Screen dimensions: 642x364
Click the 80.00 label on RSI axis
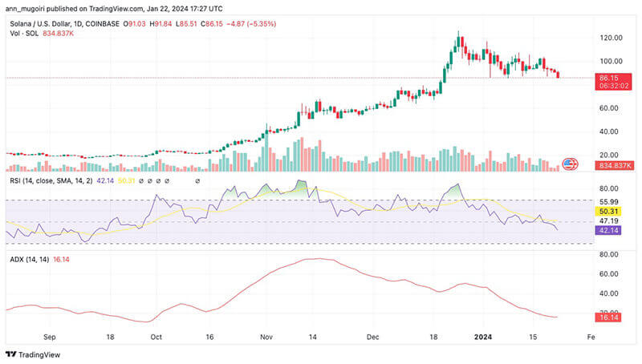click(609, 188)
